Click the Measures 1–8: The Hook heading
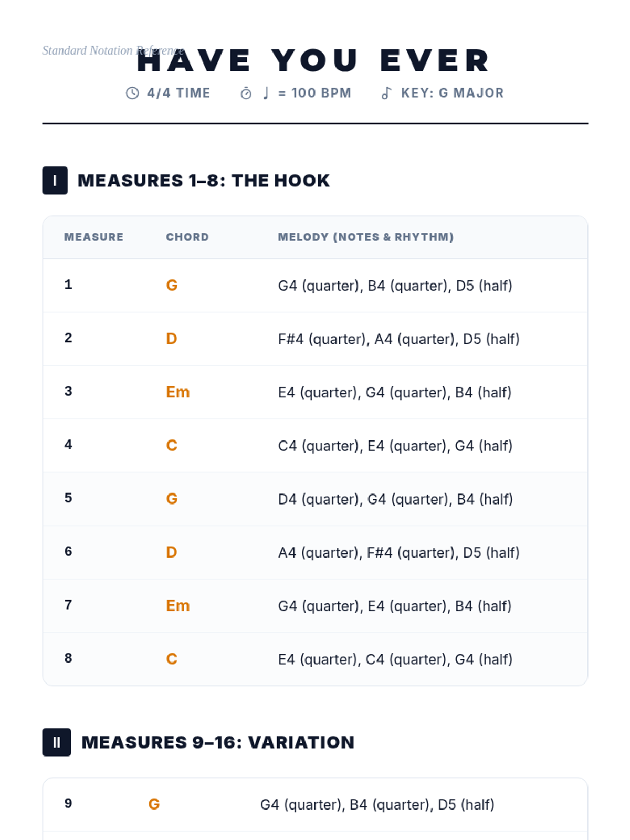 [x=204, y=181]
